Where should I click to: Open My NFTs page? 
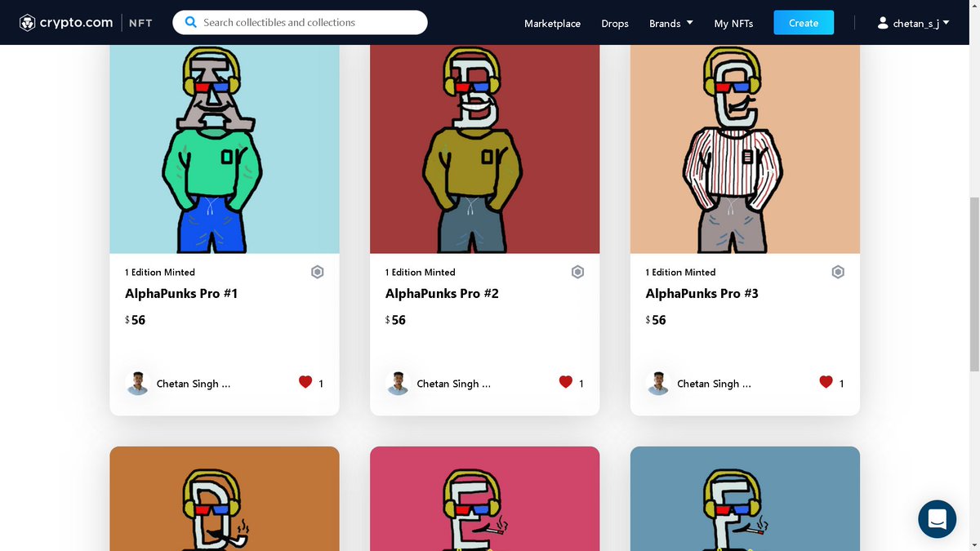tap(733, 23)
